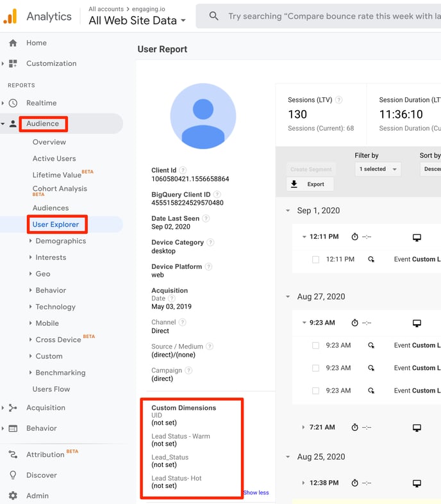This screenshot has width=441, height=504.
Task: Click the Customization dashboard icon
Action: coord(13,63)
